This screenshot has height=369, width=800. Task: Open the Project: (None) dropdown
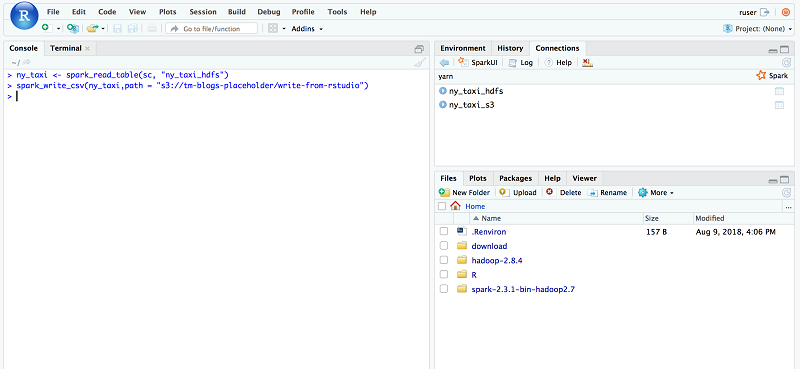pyautogui.click(x=757, y=29)
